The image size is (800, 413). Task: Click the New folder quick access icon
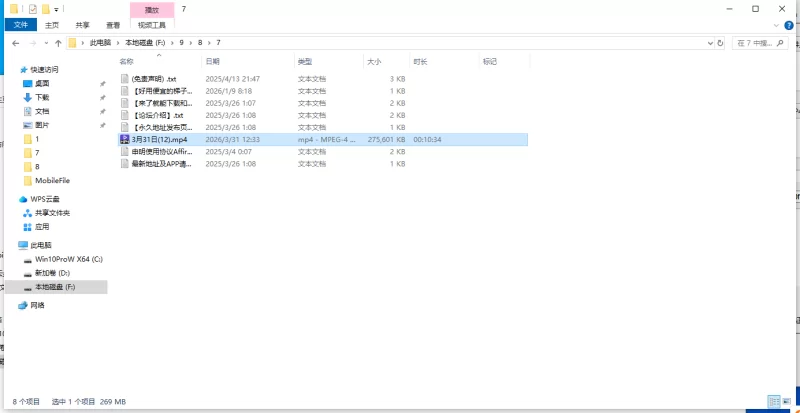45,9
